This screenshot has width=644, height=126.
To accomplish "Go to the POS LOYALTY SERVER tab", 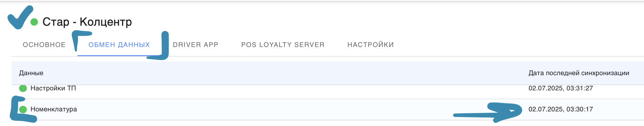I will click(283, 45).
